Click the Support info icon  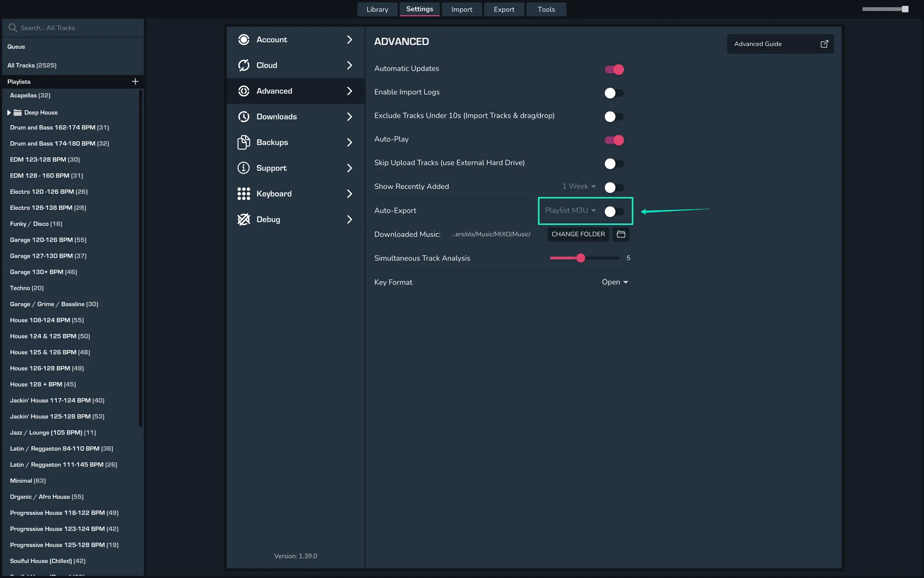tap(243, 168)
